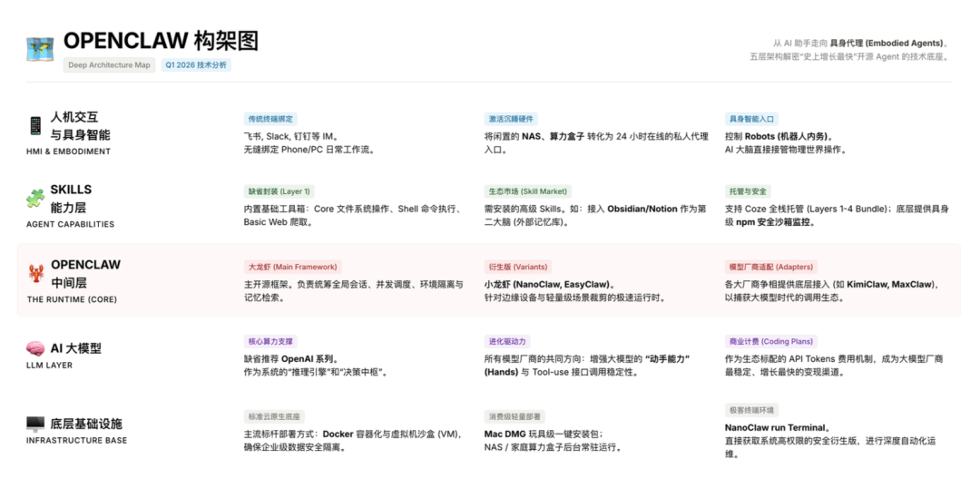Click the 消费级轻量部署 tag

pos(514,416)
